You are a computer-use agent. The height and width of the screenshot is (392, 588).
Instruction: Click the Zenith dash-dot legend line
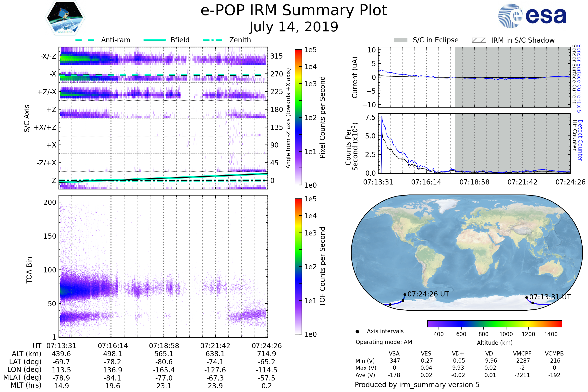(x=212, y=40)
